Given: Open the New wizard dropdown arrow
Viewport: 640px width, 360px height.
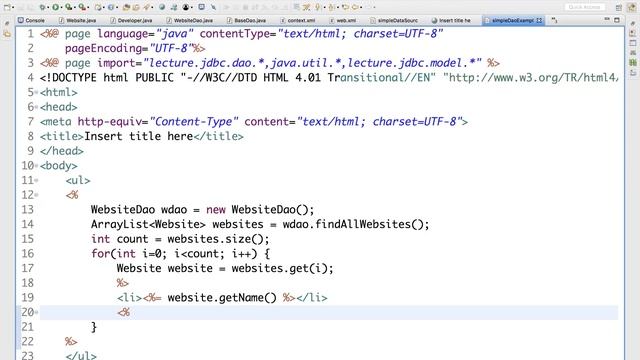Looking at the screenshot, I should [13, 7].
